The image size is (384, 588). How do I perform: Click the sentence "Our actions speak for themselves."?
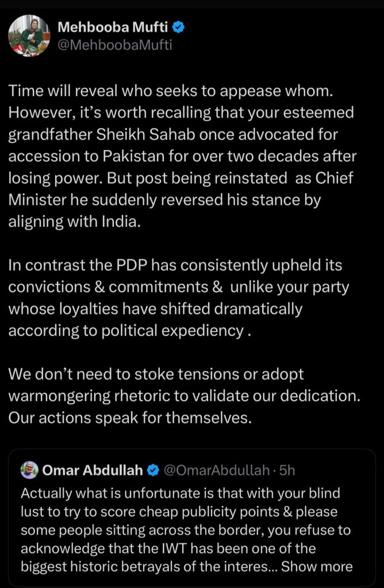point(130,417)
